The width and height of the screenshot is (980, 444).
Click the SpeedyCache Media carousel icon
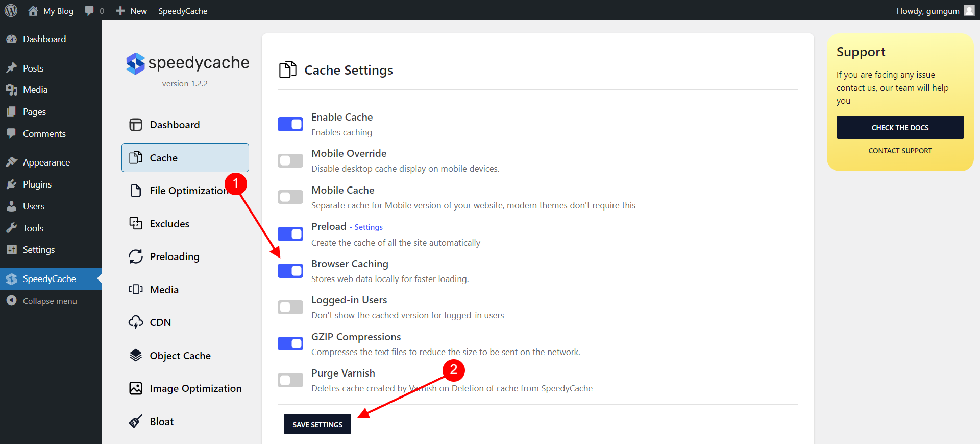[x=136, y=289]
